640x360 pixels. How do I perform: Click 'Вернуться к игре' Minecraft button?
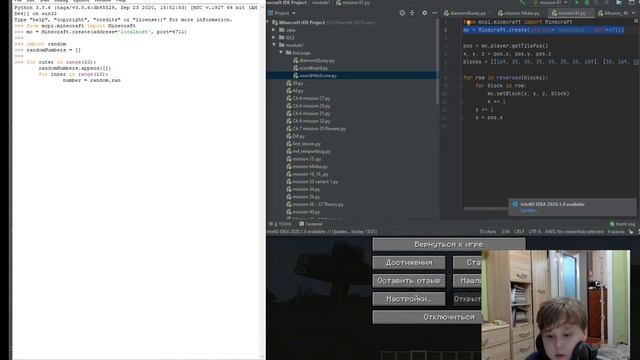[x=449, y=244]
